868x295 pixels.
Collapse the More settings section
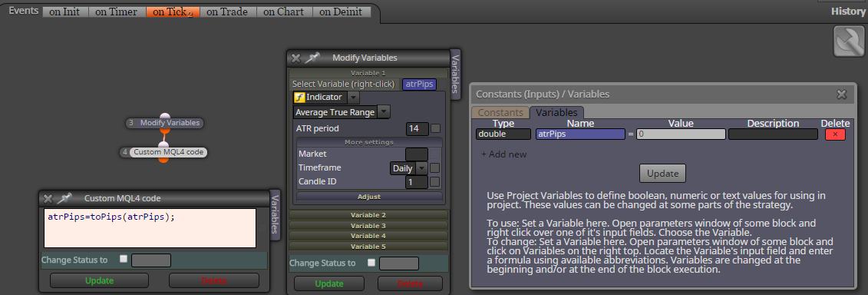pos(369,143)
